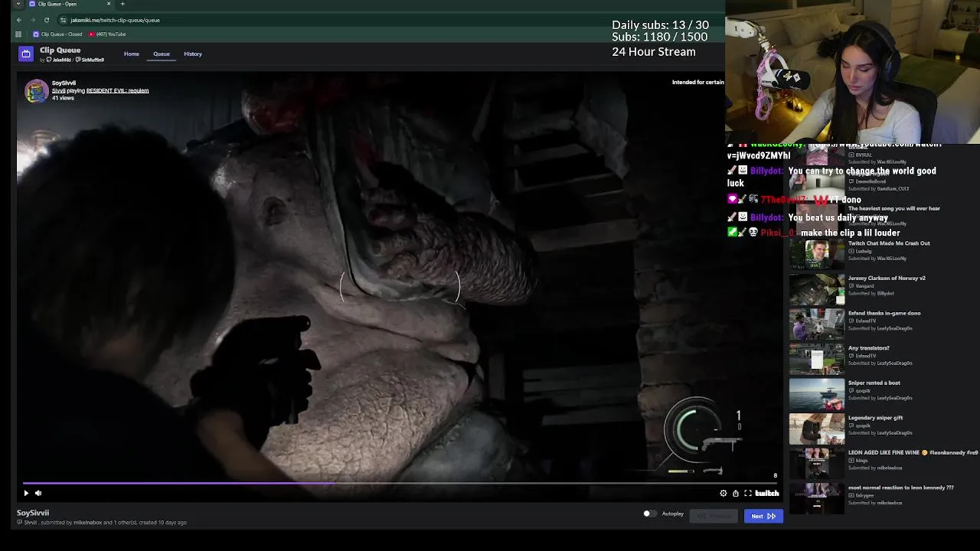Select LEON AGED LIKE FINE WINE thumbnail

coord(817,464)
